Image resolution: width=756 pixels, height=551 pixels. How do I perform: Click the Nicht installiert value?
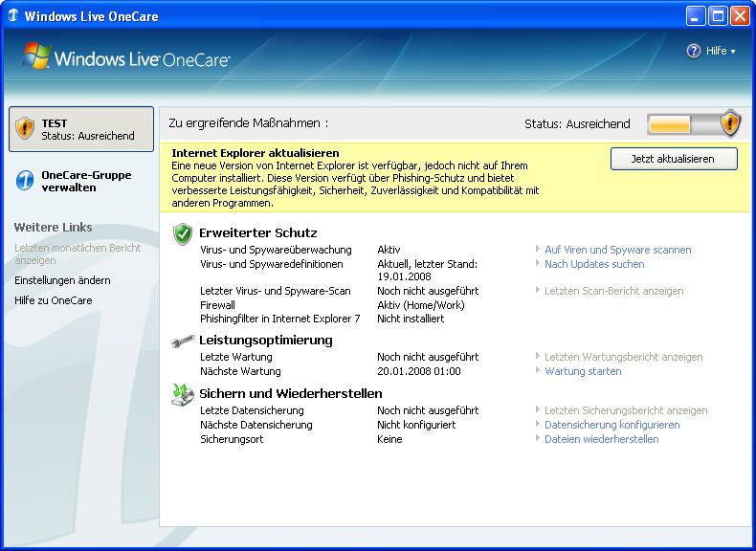coord(411,319)
